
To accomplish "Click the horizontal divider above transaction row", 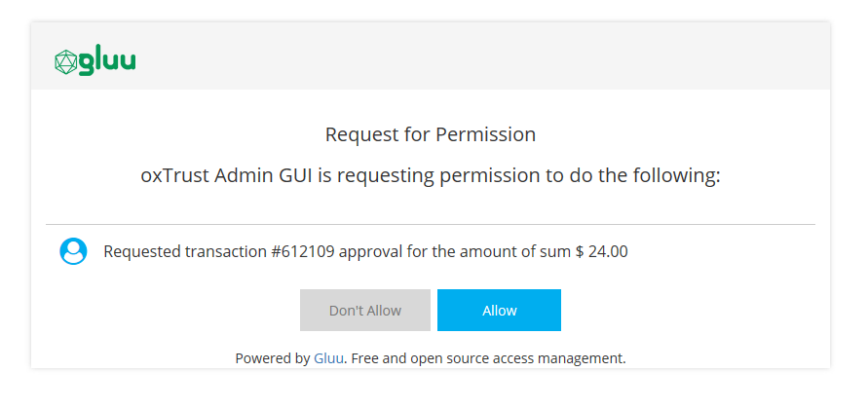I will click(x=431, y=225).
